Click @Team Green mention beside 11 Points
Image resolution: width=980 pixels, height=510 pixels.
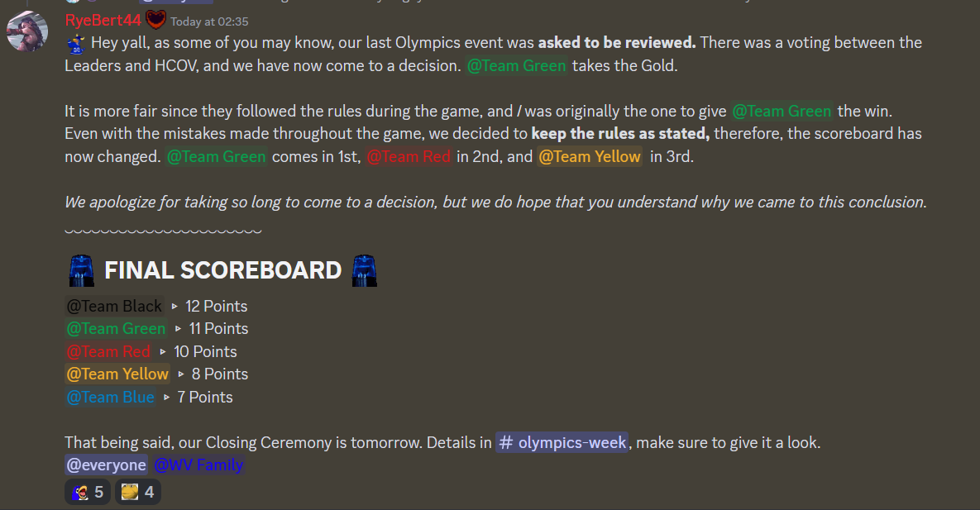click(x=116, y=329)
